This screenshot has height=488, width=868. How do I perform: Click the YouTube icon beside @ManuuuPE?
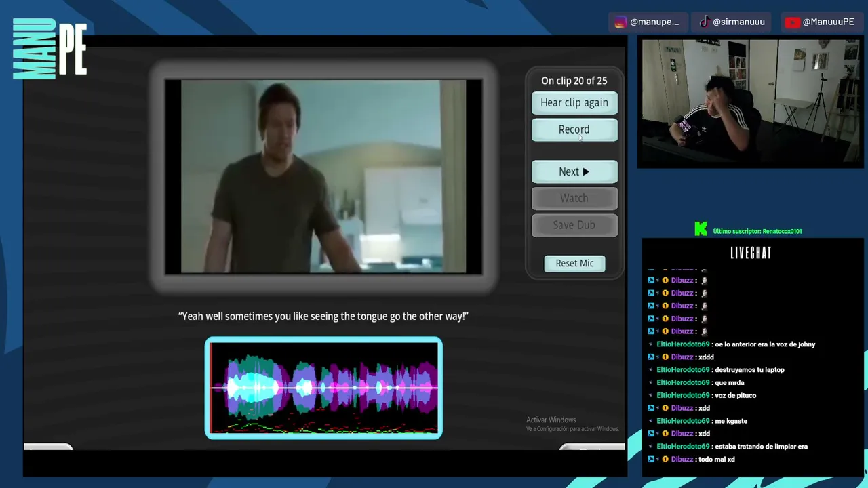(x=792, y=22)
